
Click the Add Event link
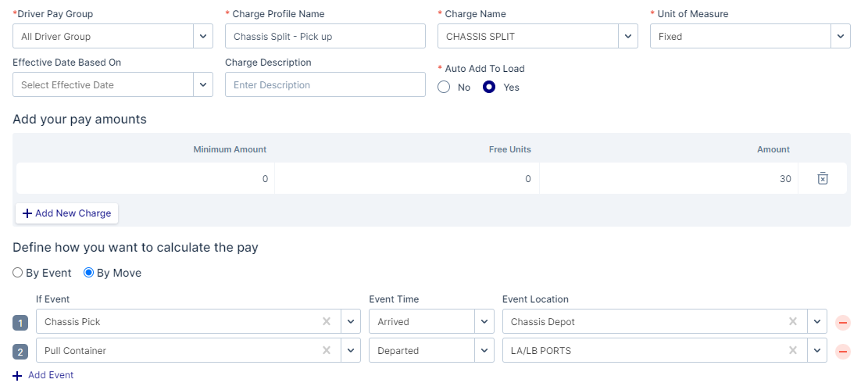[51, 376]
